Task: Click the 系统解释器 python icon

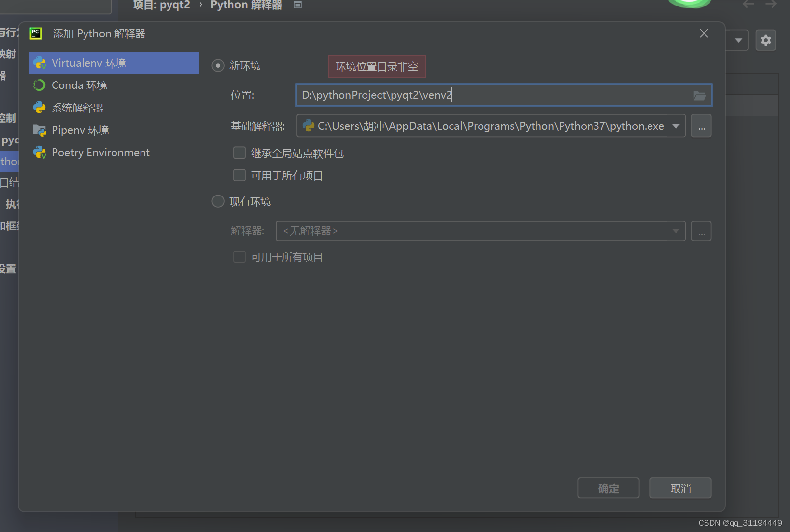Action: 39,108
